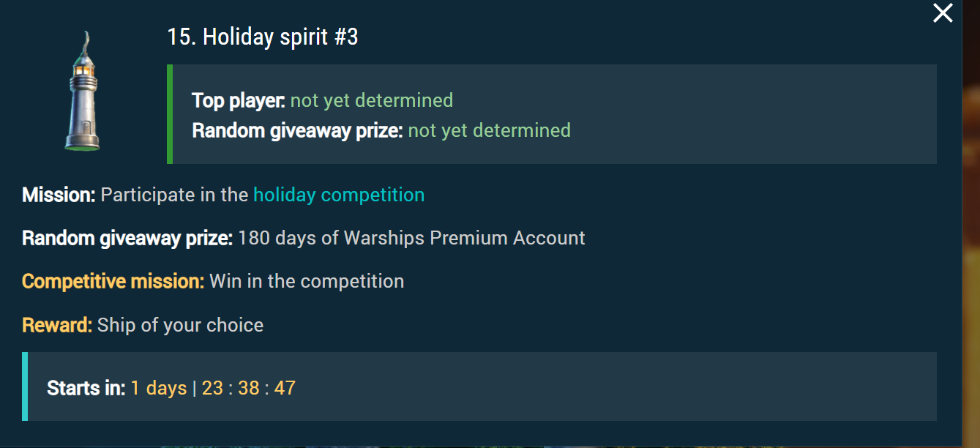The width and height of the screenshot is (980, 448).
Task: Click the teal bar beside the countdown
Action: coord(25,387)
